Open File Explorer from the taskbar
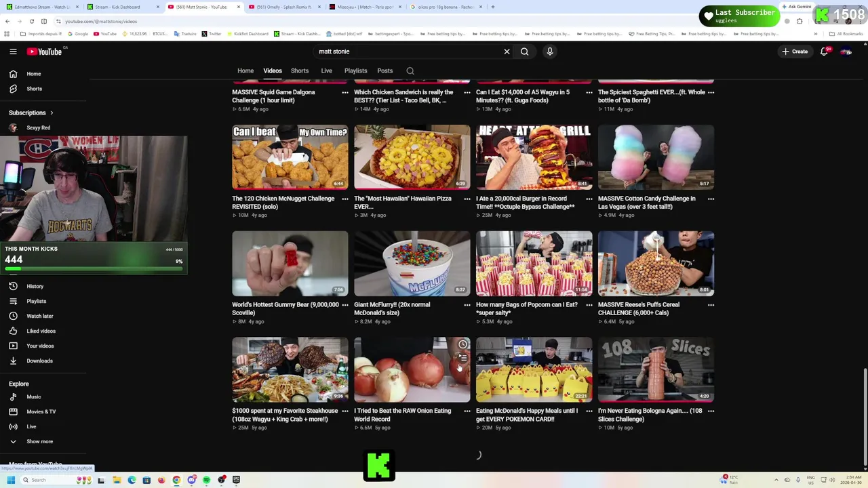The height and width of the screenshot is (488, 868). pyautogui.click(x=116, y=480)
